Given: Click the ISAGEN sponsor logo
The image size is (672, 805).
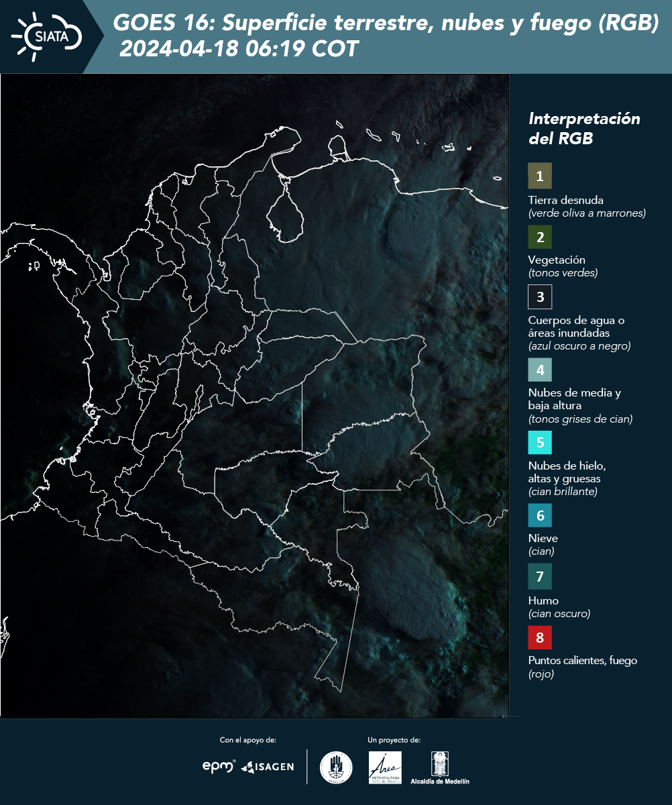Looking at the screenshot, I should pos(267,766).
